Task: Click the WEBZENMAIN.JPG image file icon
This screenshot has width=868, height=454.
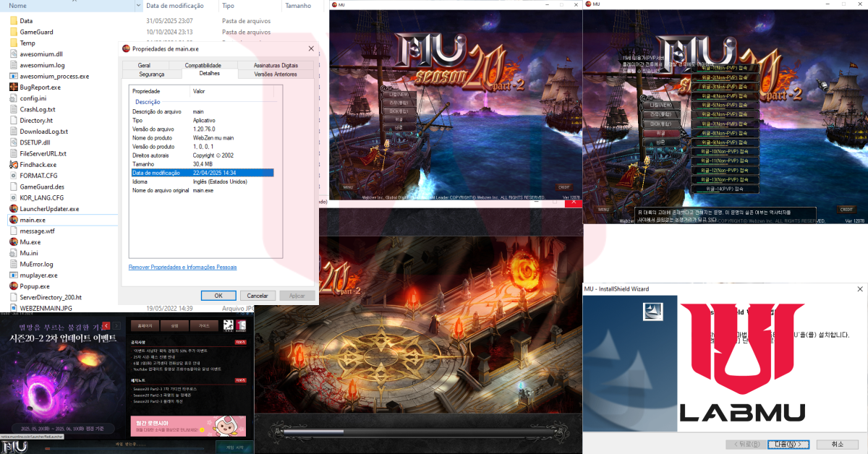Action: [x=14, y=308]
